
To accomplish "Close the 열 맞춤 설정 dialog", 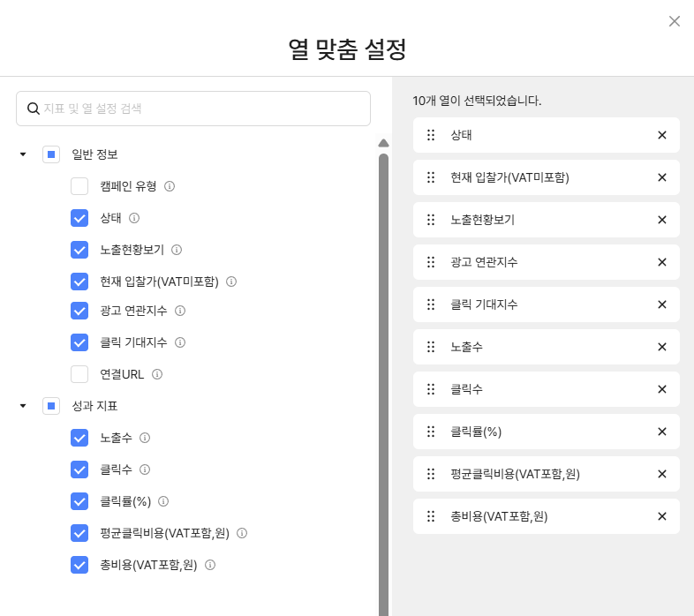I will (675, 21).
